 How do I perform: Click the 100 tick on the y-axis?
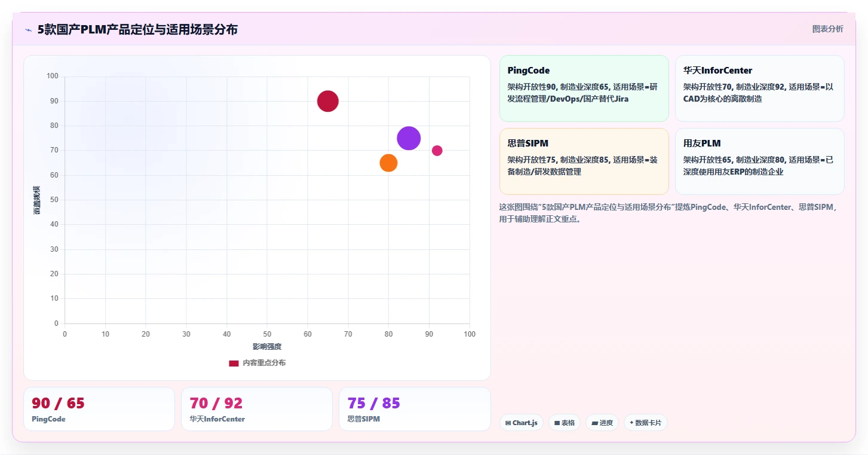[53, 76]
